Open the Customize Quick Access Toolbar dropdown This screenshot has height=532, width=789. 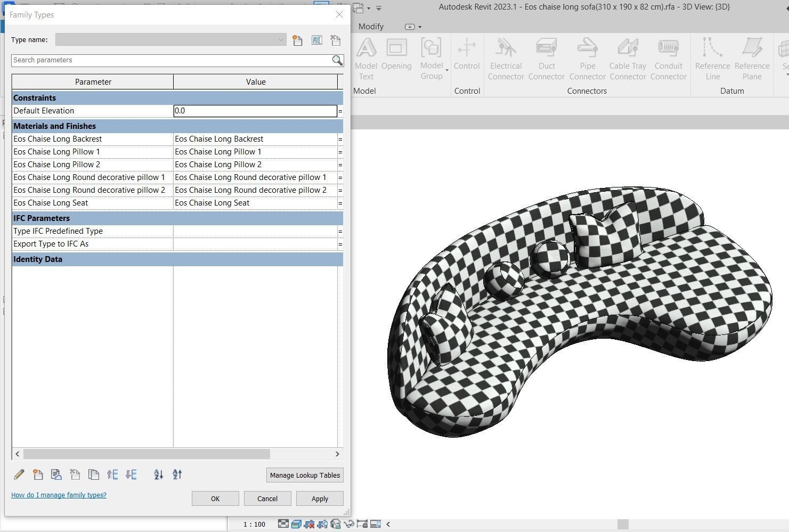click(x=379, y=8)
